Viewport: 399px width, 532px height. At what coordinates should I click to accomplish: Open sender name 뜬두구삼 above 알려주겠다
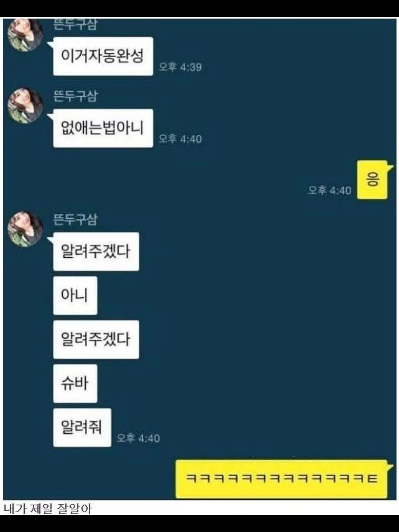75,220
